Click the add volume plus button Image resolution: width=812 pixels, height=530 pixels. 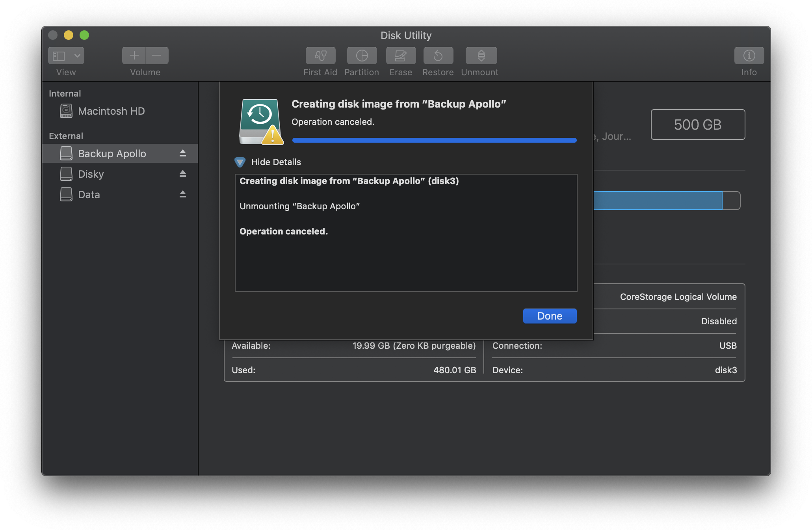tap(134, 56)
